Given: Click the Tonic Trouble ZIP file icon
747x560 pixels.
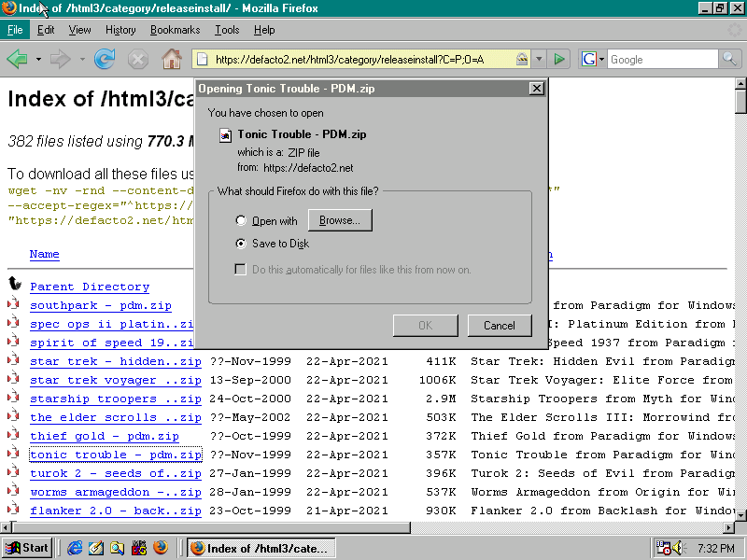Looking at the screenshot, I should pyautogui.click(x=225, y=135).
